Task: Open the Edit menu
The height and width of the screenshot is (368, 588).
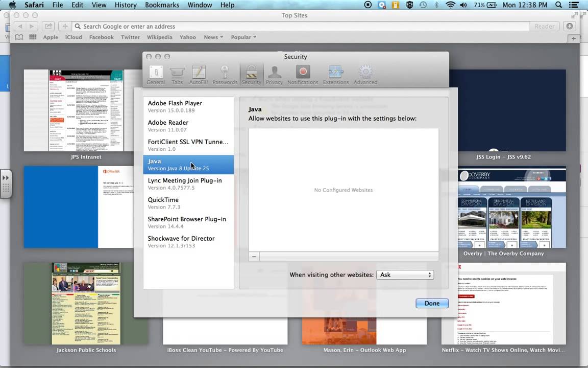Action: pos(78,5)
